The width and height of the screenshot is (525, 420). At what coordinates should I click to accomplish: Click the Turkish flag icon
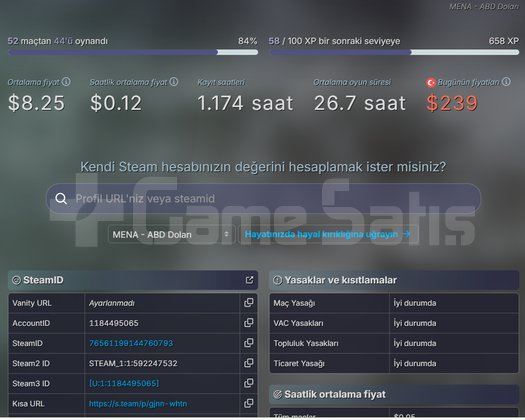click(431, 82)
